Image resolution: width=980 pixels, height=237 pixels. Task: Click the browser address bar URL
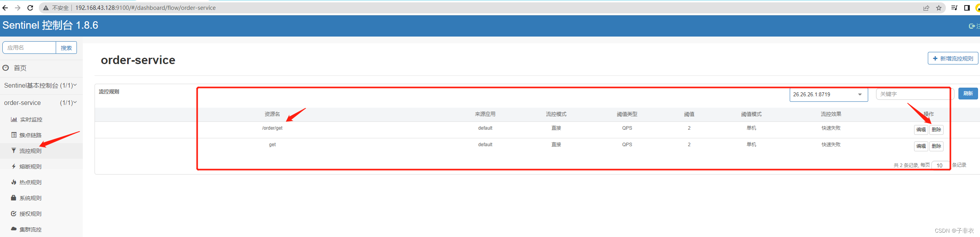pos(145,8)
